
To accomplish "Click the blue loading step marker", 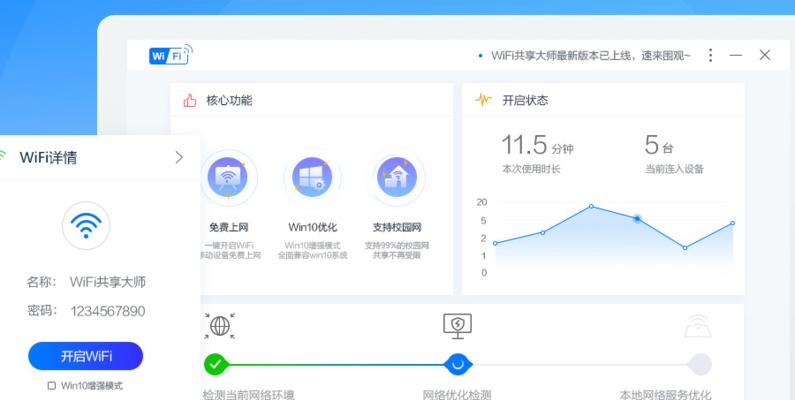I will (x=458, y=364).
